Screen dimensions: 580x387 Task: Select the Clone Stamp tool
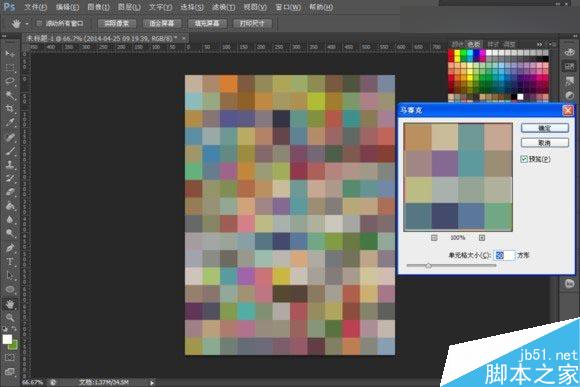[x=10, y=164]
